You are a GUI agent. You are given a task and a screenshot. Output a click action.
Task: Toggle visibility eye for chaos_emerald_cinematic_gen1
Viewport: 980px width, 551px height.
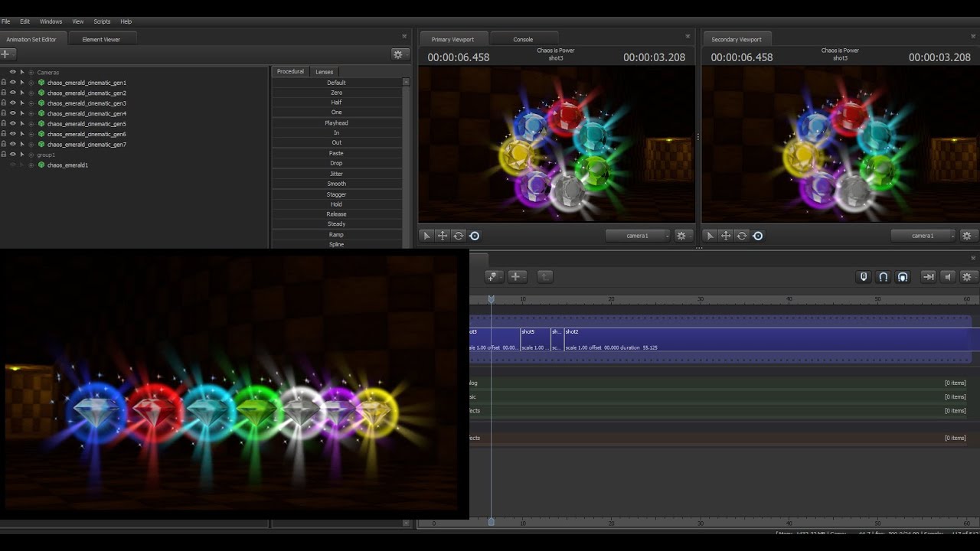pyautogui.click(x=12, y=83)
